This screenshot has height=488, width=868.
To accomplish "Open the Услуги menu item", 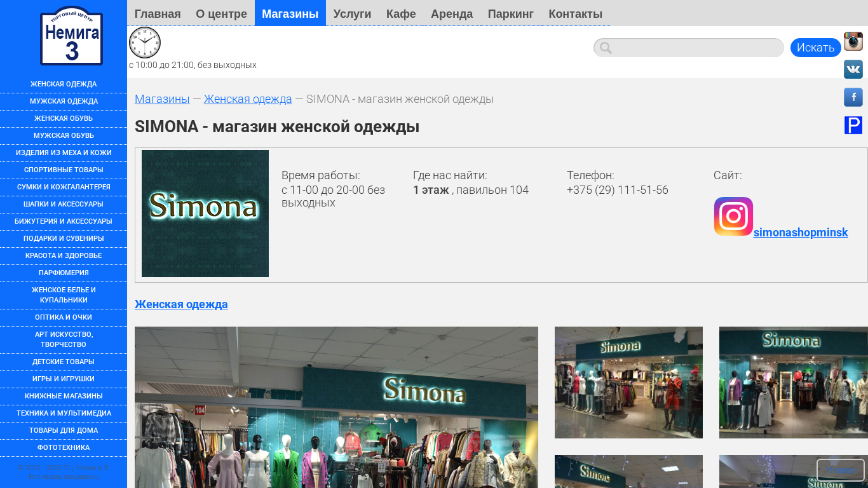I will tap(352, 13).
